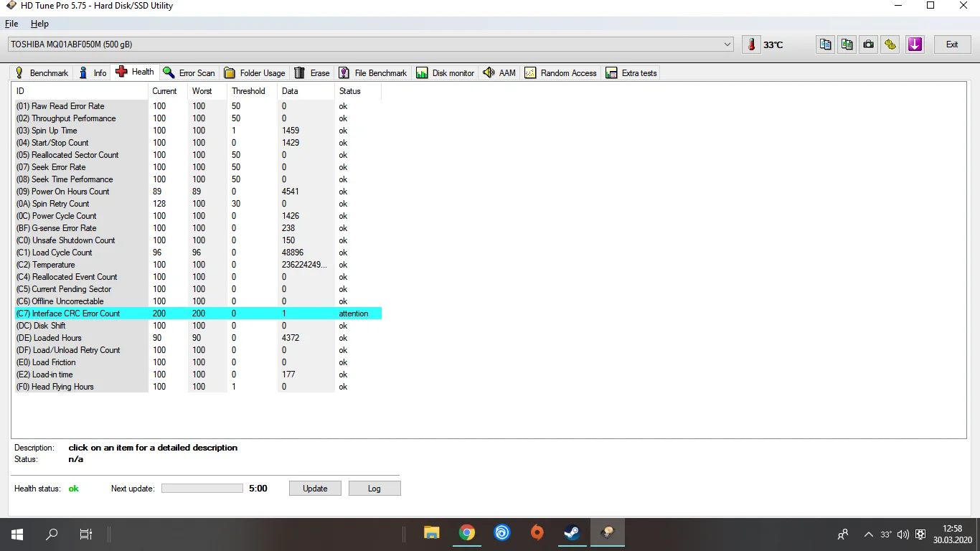
Task: Click the Threshold column header
Action: click(252, 91)
